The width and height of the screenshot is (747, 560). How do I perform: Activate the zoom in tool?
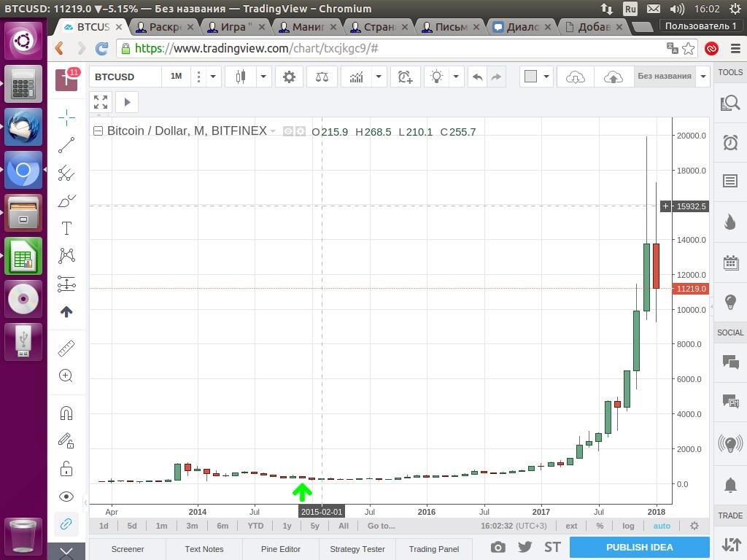pos(66,376)
